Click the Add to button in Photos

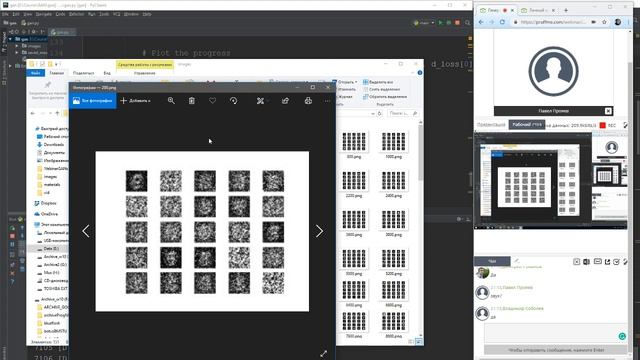pos(136,101)
